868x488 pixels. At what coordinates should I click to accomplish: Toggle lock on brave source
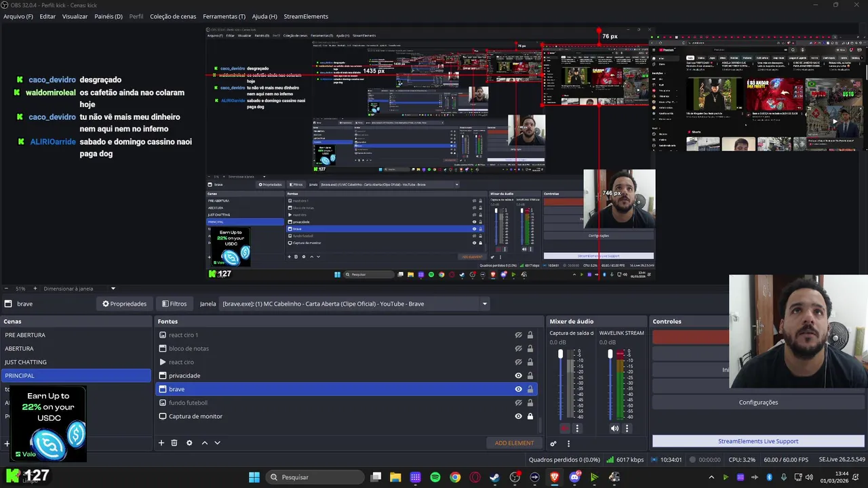[x=530, y=389]
